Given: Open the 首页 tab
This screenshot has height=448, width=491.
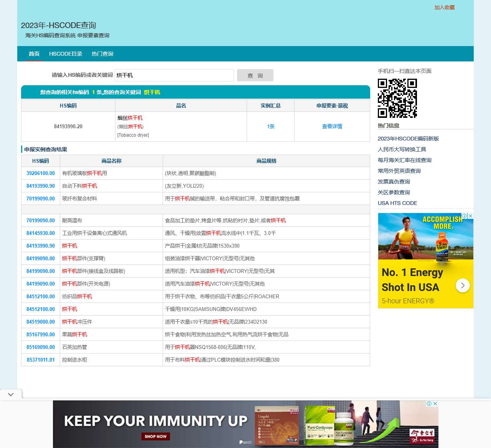Looking at the screenshot, I should click(34, 54).
